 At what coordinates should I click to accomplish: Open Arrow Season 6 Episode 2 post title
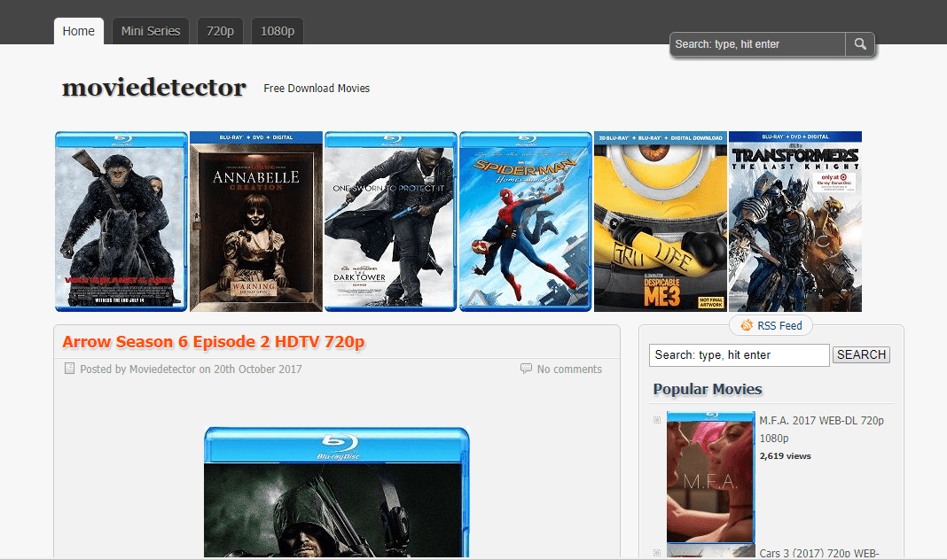pyautogui.click(x=213, y=342)
